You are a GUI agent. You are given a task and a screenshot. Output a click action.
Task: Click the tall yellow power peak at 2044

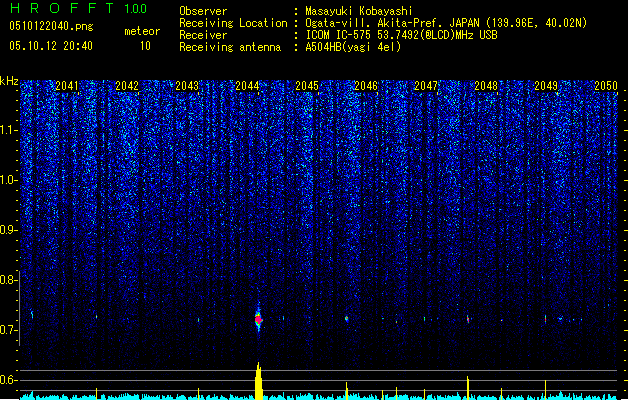258,381
